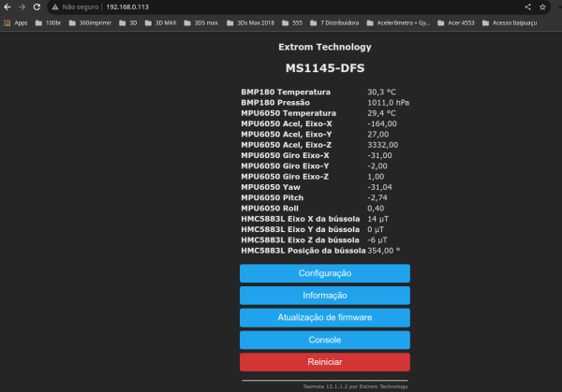Open the 7 Distribuidora bookmark folder
The width and height of the screenshot is (562, 392).
click(x=341, y=22)
